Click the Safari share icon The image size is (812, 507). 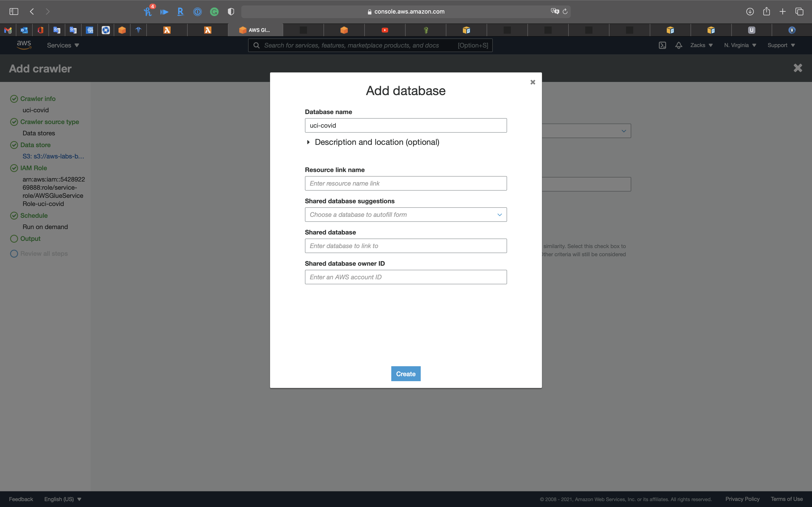766,11
